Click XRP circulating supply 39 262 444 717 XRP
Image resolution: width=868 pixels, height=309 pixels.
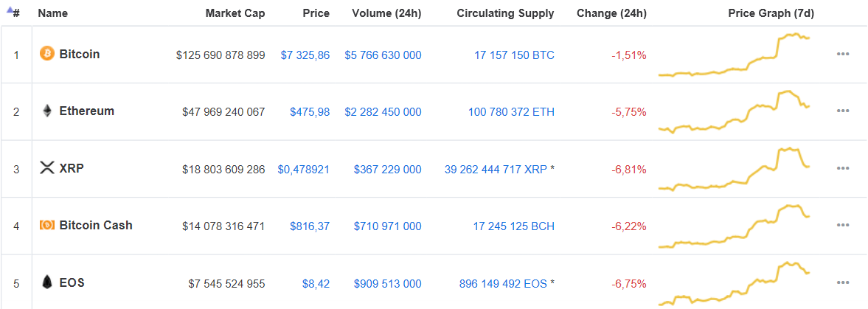click(x=496, y=169)
